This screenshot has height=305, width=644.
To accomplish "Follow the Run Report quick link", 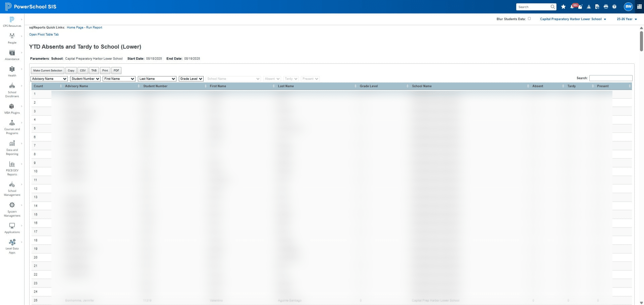I will point(94,27).
